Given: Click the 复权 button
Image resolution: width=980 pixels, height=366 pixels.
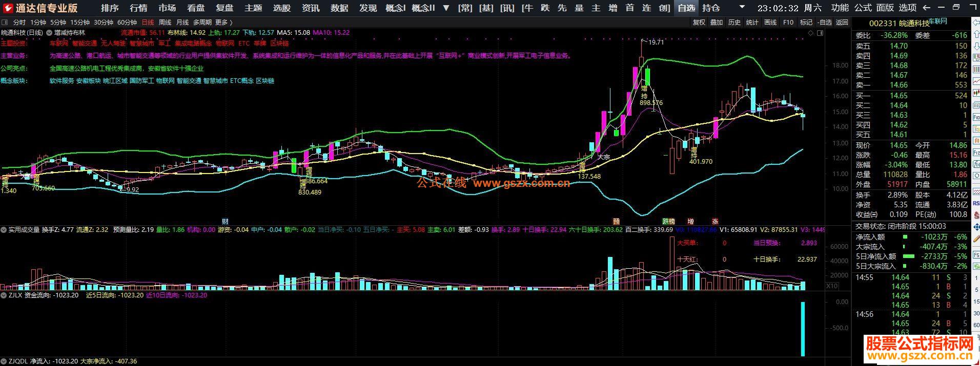Looking at the screenshot, I should (x=699, y=23).
